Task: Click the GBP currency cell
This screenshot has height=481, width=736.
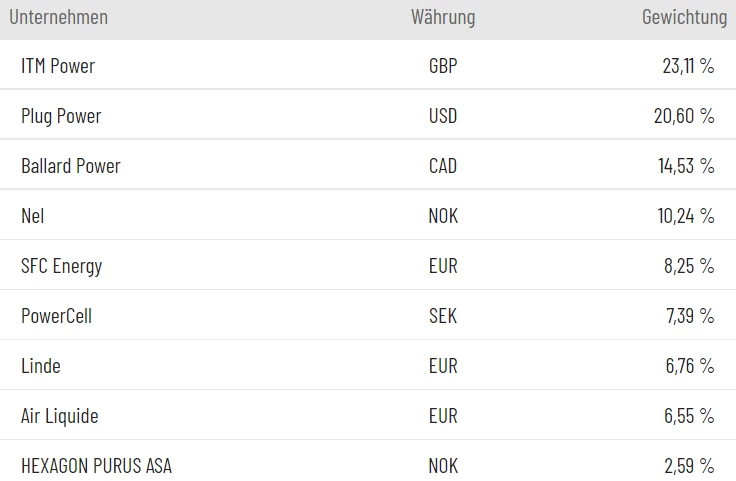Action: pos(442,66)
